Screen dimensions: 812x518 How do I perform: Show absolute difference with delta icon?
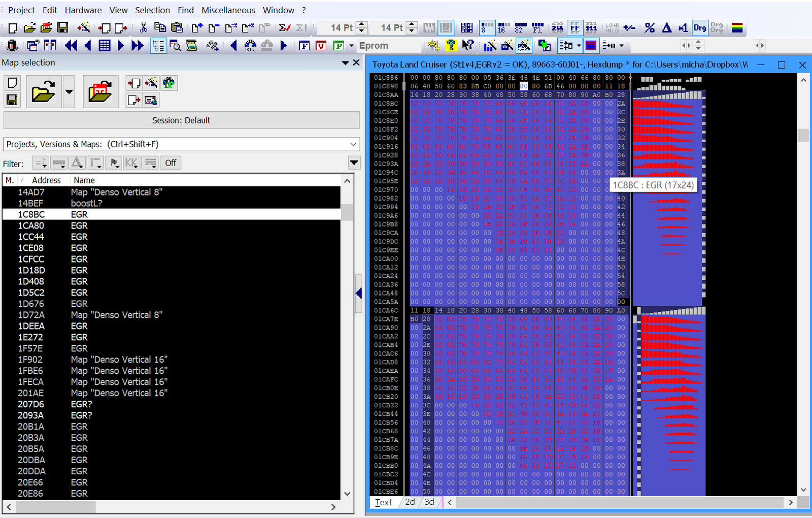coord(666,28)
